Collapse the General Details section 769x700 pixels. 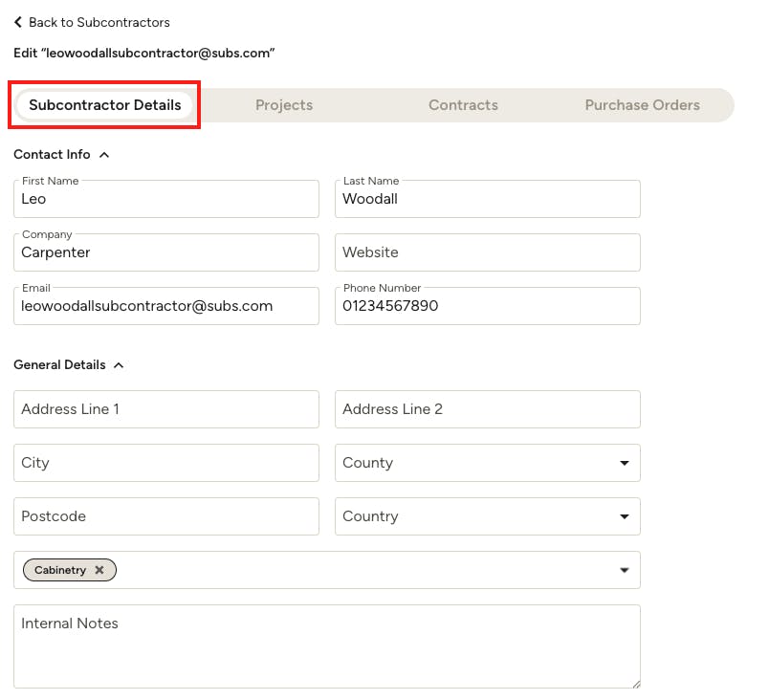coord(119,365)
